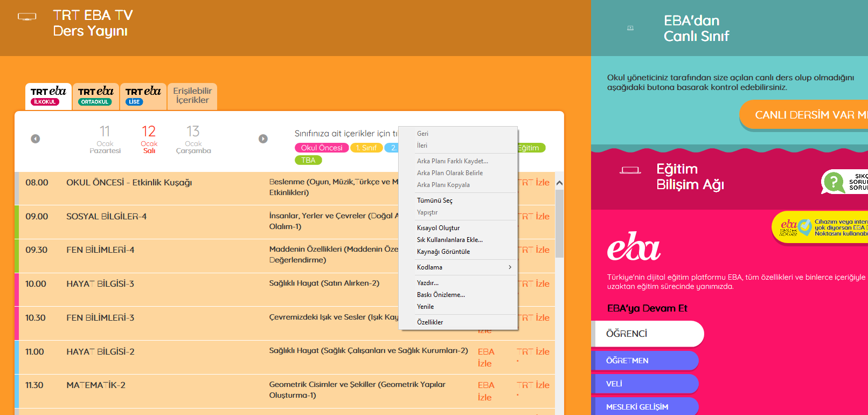Click the VELİ login button

point(645,384)
